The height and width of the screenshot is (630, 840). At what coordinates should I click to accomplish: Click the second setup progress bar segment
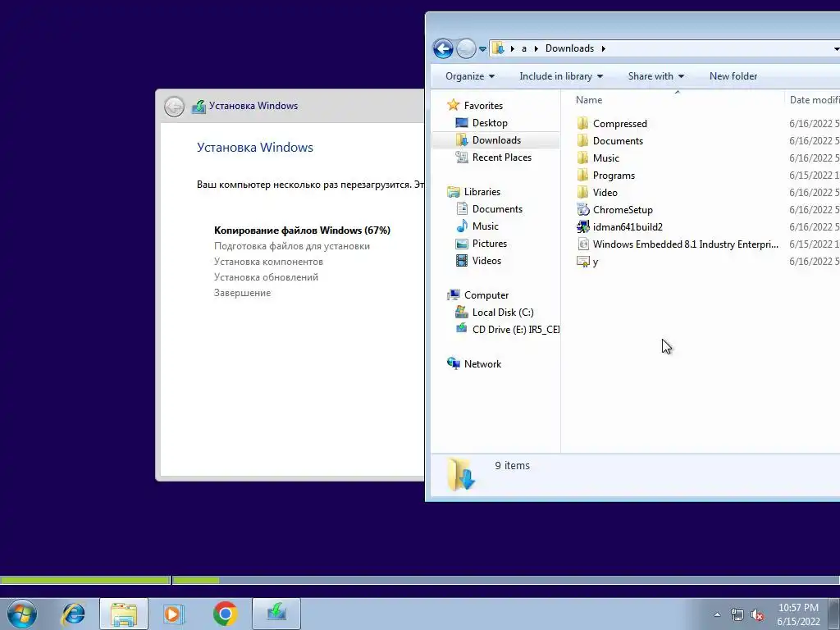[x=505, y=580]
